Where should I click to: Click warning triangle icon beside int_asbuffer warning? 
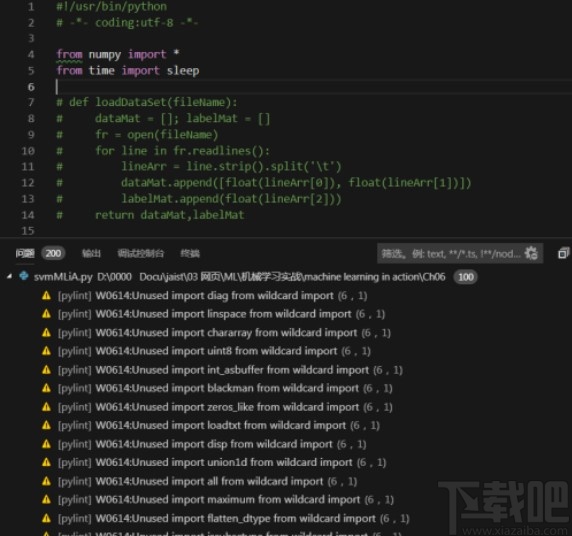point(46,370)
